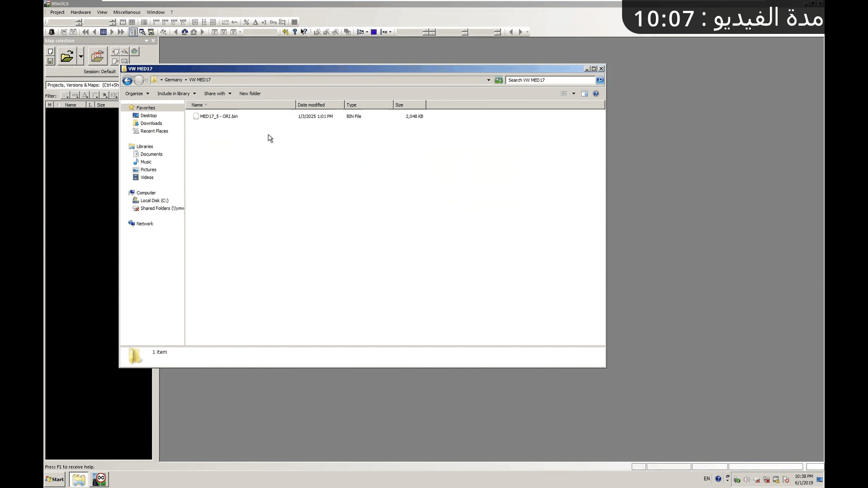Click the blue grid table view icon

pos(103,32)
